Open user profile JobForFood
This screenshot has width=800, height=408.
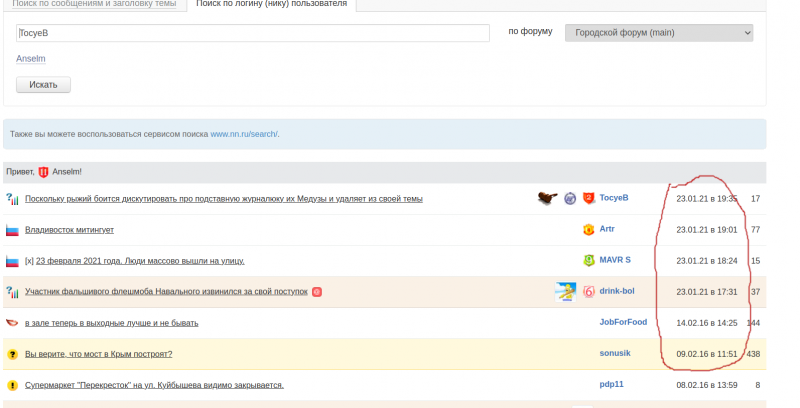(x=623, y=323)
